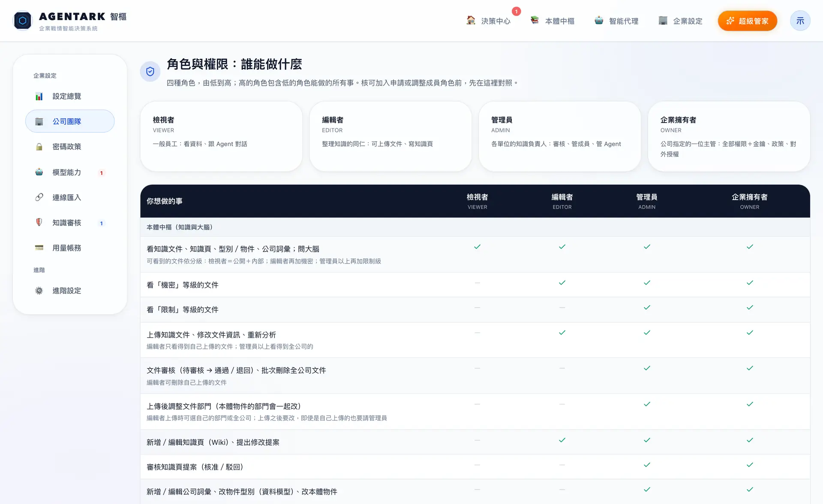Screen dimensions: 823x504
Task: Click Viewer checkmark in 看知識文件 row
Action: pos(477,247)
